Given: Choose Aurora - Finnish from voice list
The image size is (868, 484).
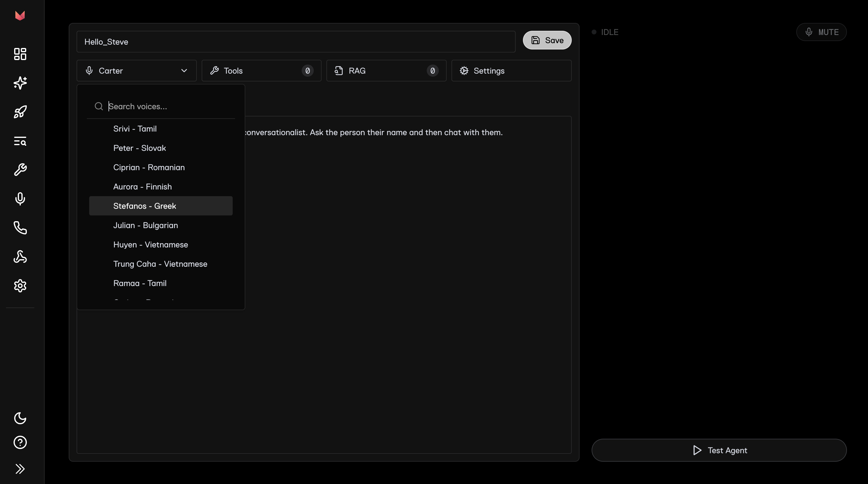Looking at the screenshot, I should click(143, 186).
